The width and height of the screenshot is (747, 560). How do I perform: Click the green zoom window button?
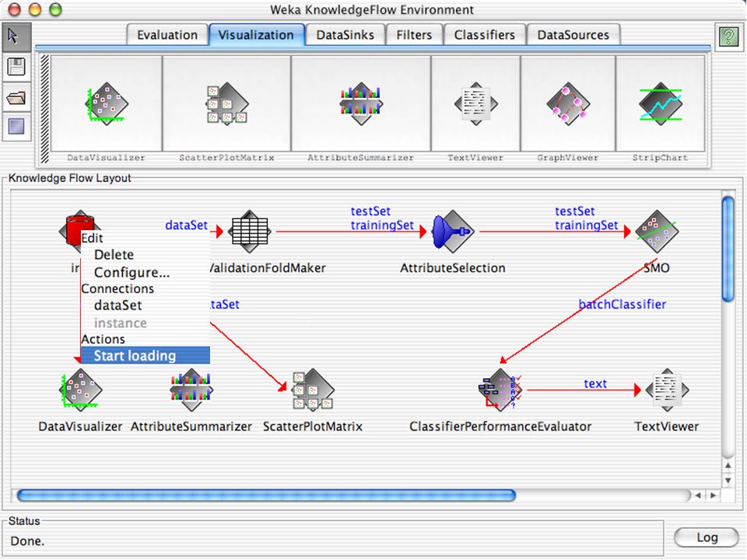56,9
